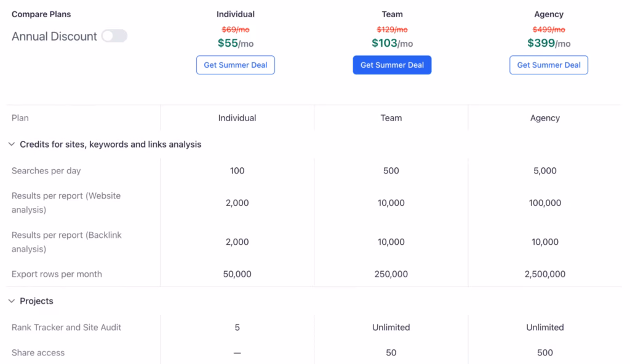This screenshot has height=364, width=630.
Task: Click the $55/mo Individual price
Action: [236, 43]
